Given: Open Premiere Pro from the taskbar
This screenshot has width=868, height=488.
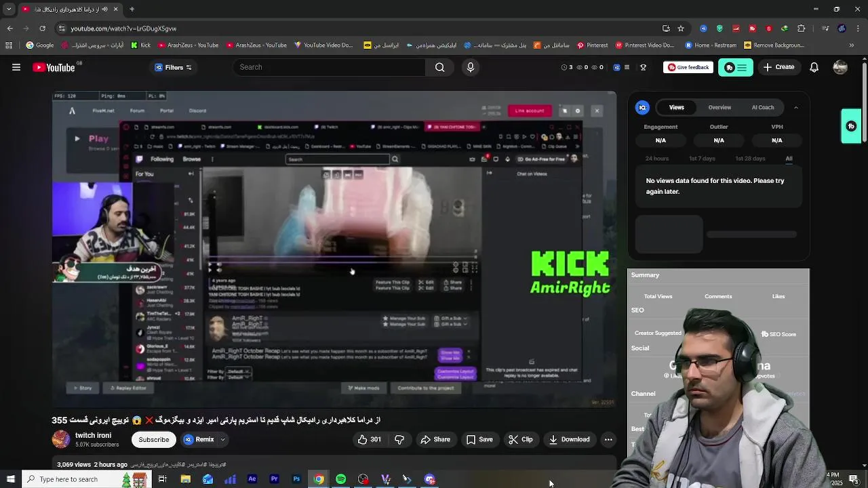Looking at the screenshot, I should [x=274, y=479].
